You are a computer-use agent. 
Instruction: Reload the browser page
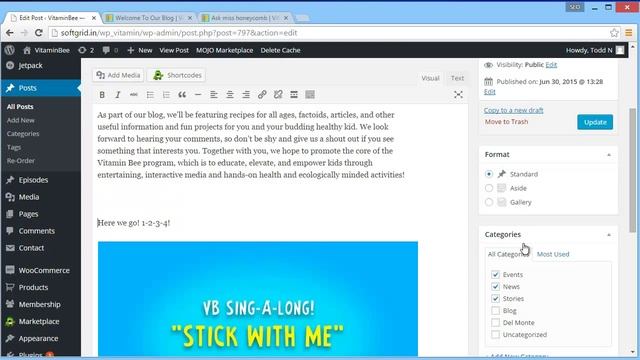tap(39, 33)
